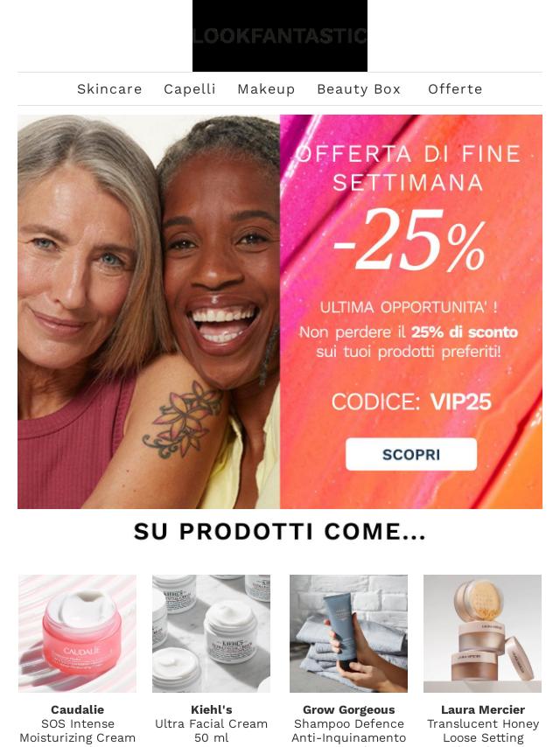The height and width of the screenshot is (747, 560).
Task: Click the Caudalie brand name link
Action: tap(77, 709)
